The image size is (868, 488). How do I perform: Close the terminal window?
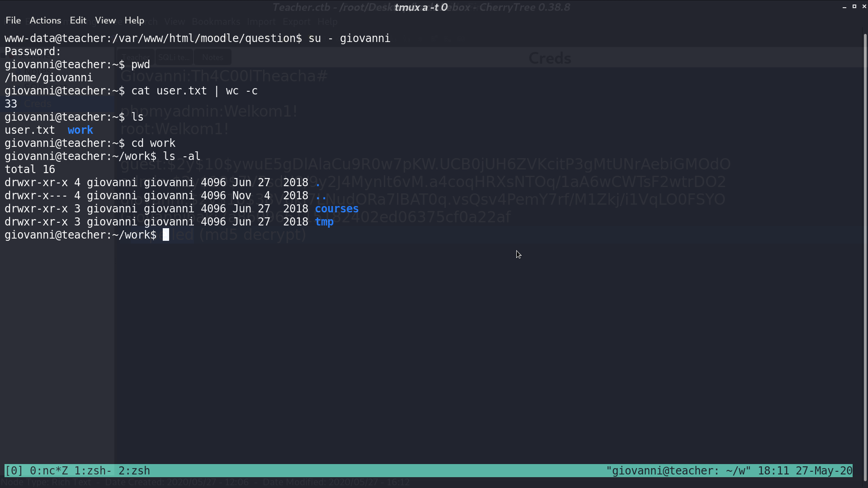coord(864,7)
